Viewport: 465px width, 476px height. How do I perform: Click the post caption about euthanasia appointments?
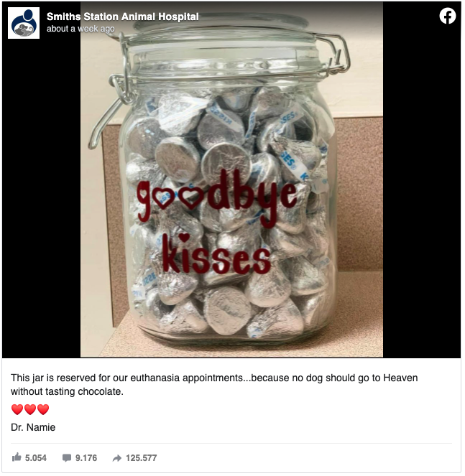(214, 385)
